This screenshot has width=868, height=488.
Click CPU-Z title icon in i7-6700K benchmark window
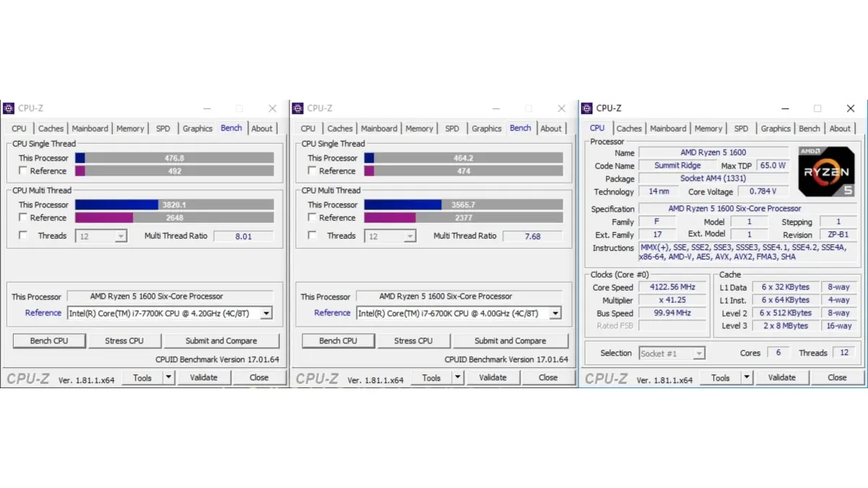[297, 108]
